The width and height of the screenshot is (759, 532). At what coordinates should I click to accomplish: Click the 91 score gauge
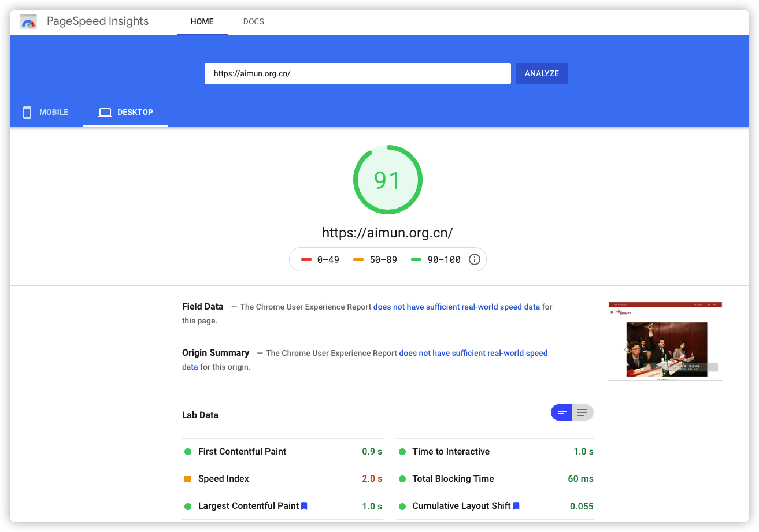click(x=388, y=180)
